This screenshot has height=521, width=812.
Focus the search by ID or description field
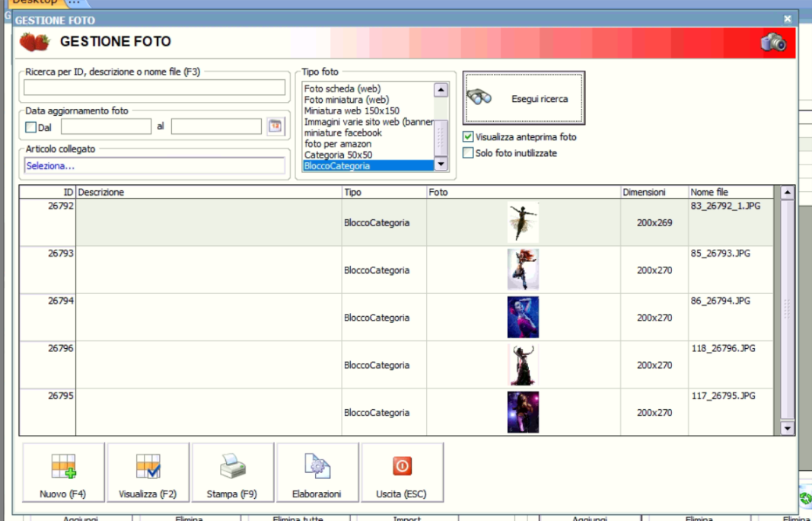click(x=154, y=87)
